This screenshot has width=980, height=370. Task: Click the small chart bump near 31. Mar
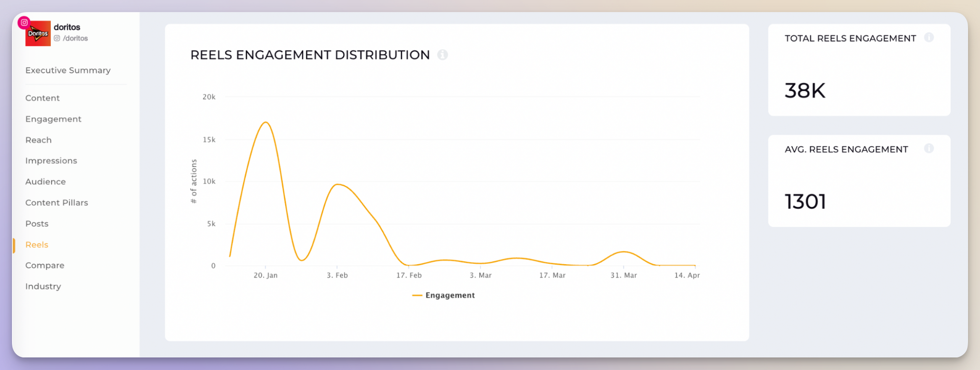point(624,252)
